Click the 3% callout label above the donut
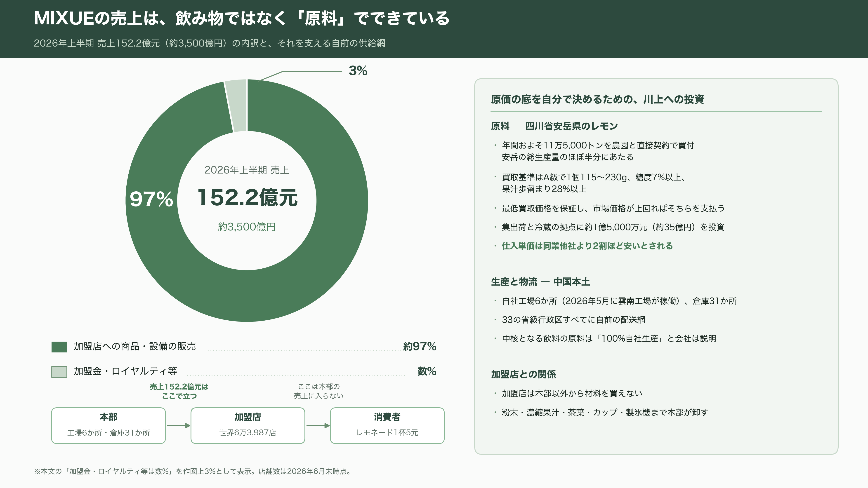The height and width of the screenshot is (488, 868). (x=358, y=71)
